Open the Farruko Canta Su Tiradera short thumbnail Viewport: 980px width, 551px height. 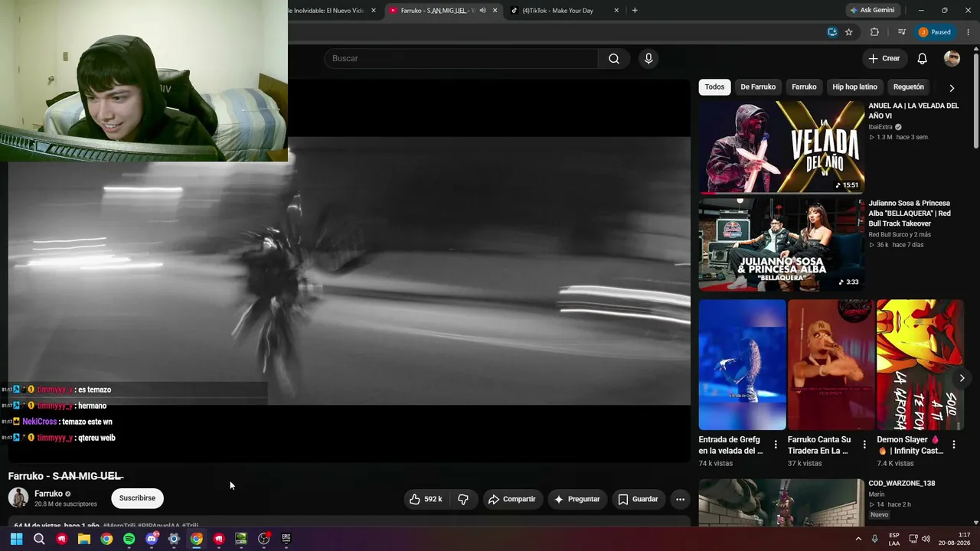click(x=831, y=364)
